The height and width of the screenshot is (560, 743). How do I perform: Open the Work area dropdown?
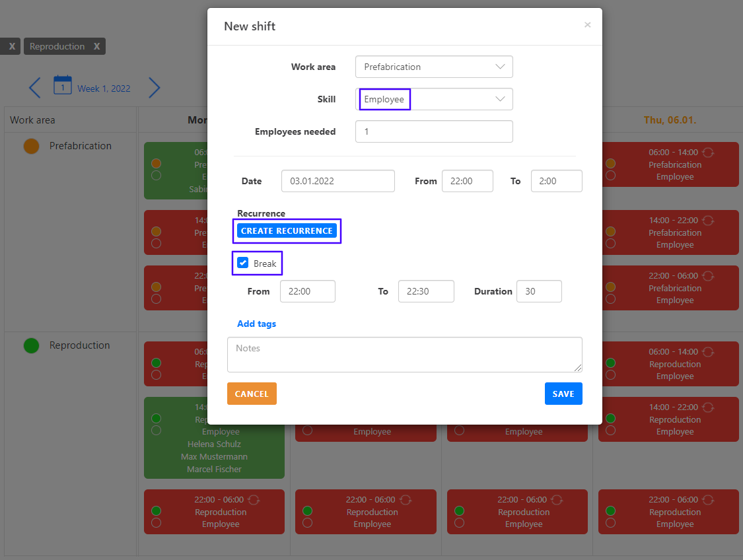(434, 67)
